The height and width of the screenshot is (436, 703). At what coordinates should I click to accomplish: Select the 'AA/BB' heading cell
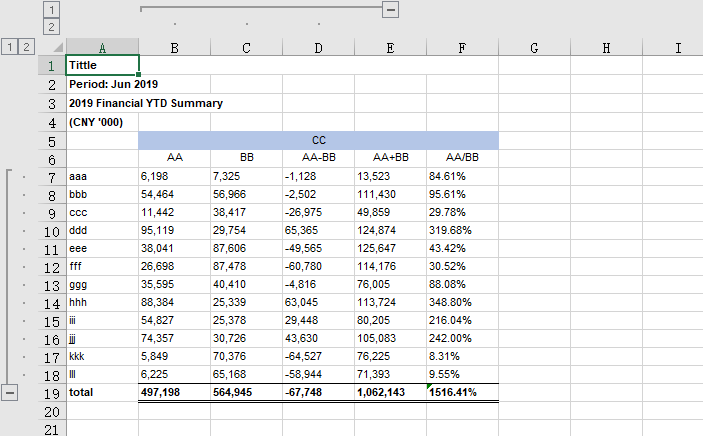(x=462, y=158)
